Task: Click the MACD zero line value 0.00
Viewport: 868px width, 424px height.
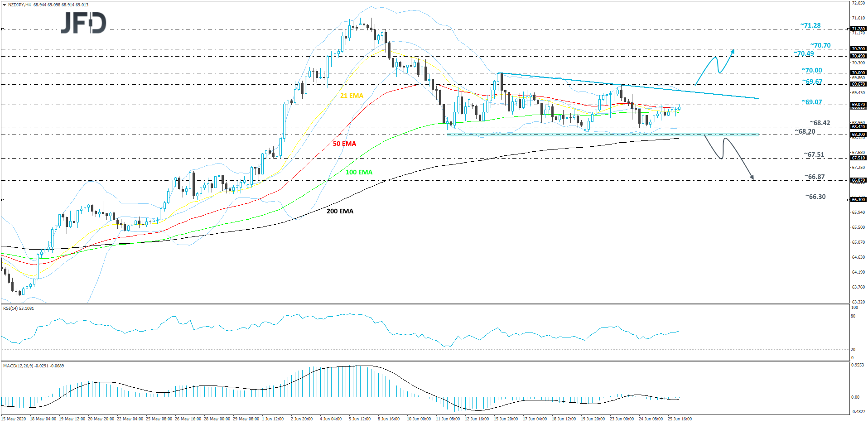Action: point(855,397)
